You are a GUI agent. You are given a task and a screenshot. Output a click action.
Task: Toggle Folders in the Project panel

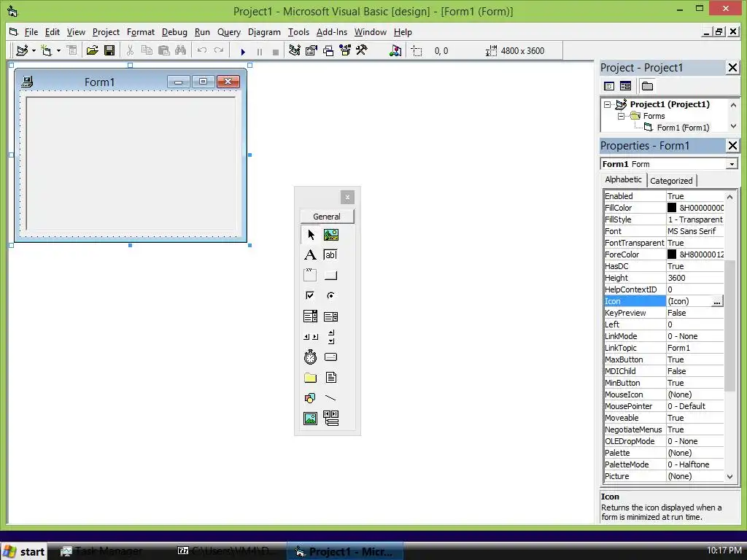(x=647, y=86)
